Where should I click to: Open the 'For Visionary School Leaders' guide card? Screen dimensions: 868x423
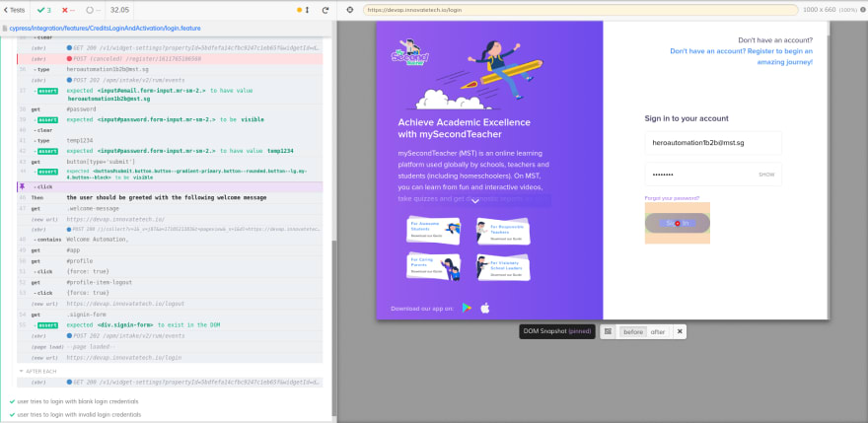point(503,267)
